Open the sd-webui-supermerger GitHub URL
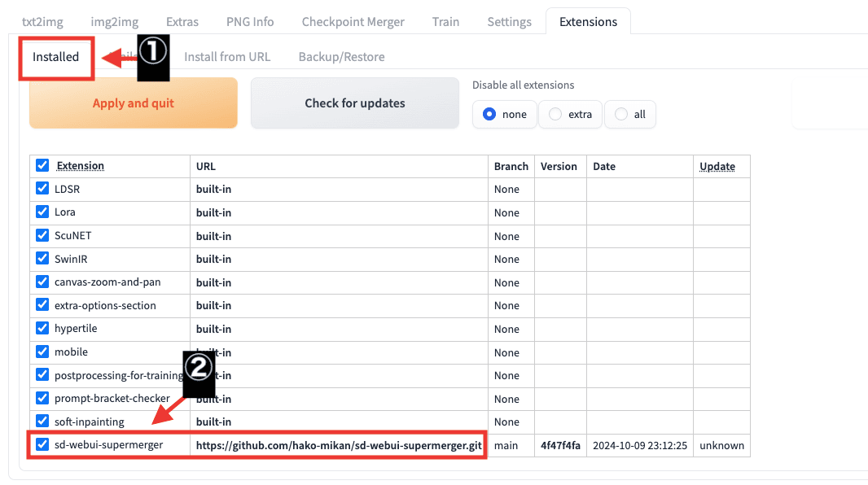This screenshot has width=868, height=485. coord(337,445)
